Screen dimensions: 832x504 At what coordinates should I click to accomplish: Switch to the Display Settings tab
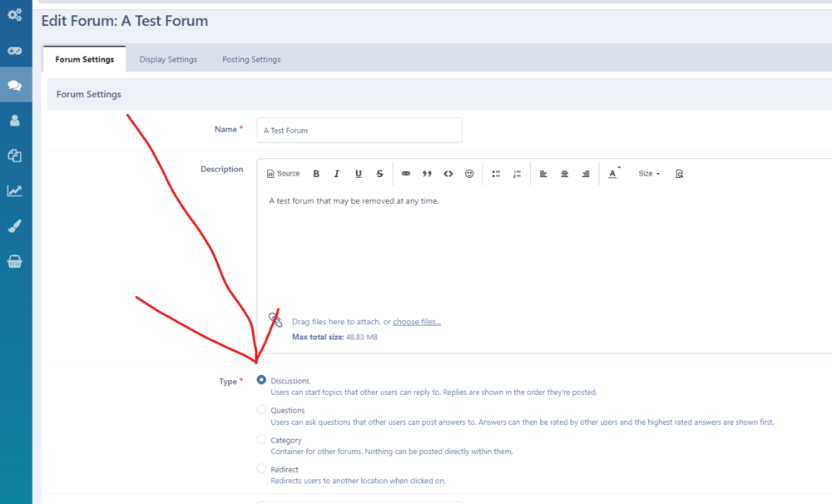coord(168,59)
